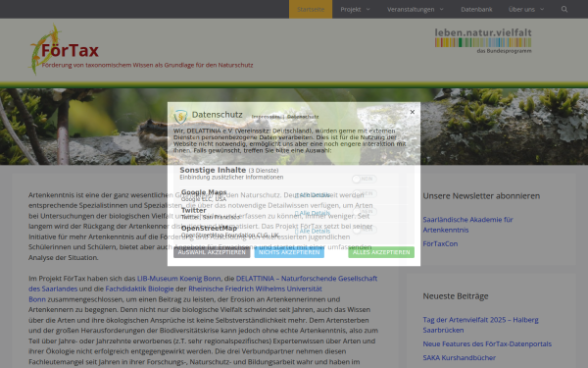Click the Datenschutz shield icon in the dialog
The image size is (588, 368).
[x=180, y=117]
